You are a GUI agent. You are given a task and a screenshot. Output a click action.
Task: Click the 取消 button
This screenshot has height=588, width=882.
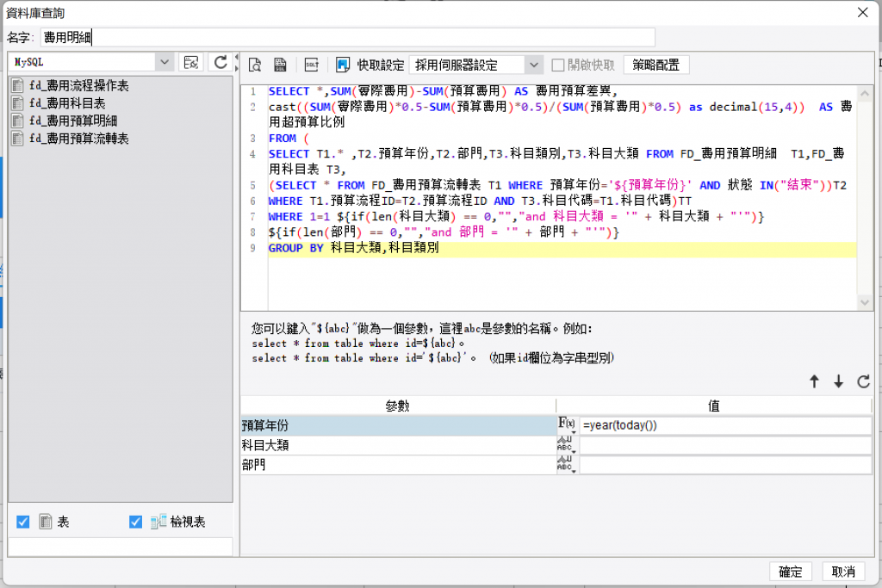pos(843,572)
